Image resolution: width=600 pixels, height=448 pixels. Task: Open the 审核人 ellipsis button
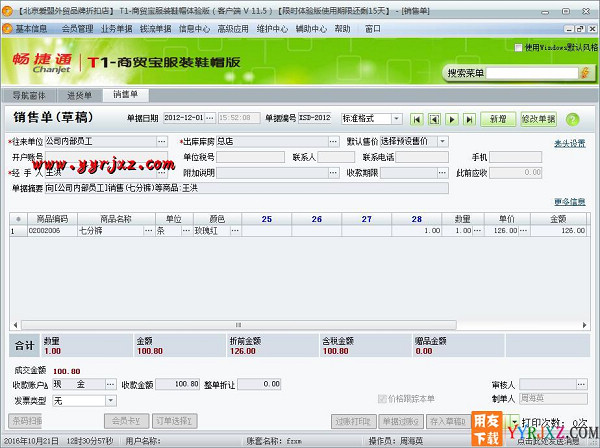(582, 384)
